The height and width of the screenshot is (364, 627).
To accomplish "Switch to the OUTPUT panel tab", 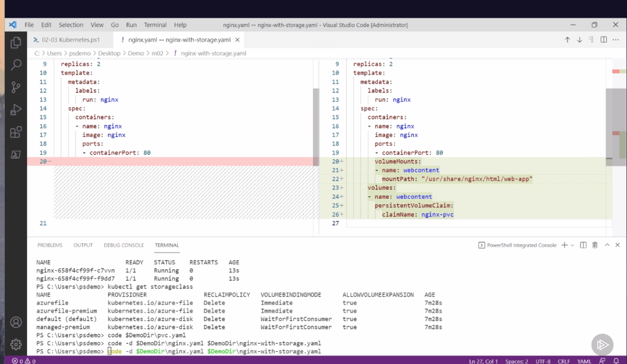I will (83, 245).
